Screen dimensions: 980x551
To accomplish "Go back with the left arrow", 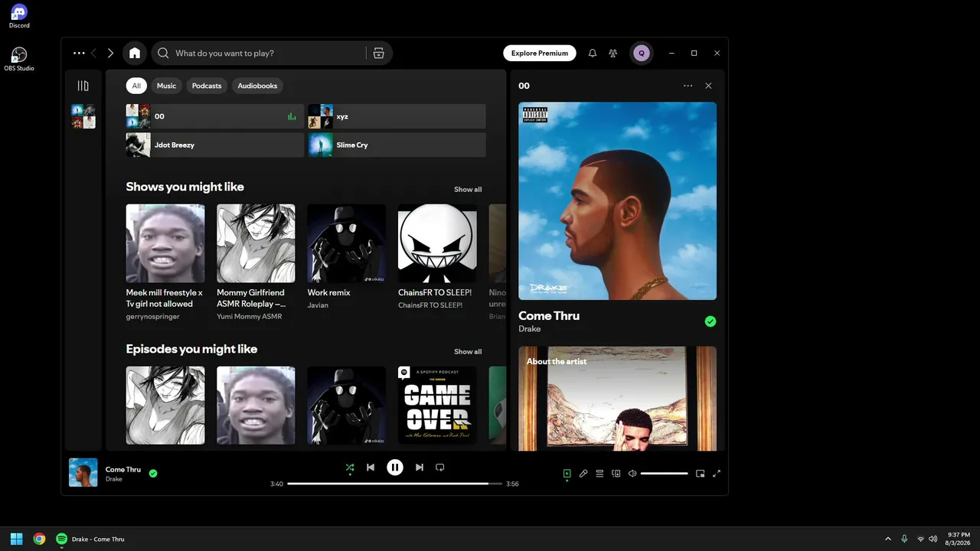I will 94,53.
